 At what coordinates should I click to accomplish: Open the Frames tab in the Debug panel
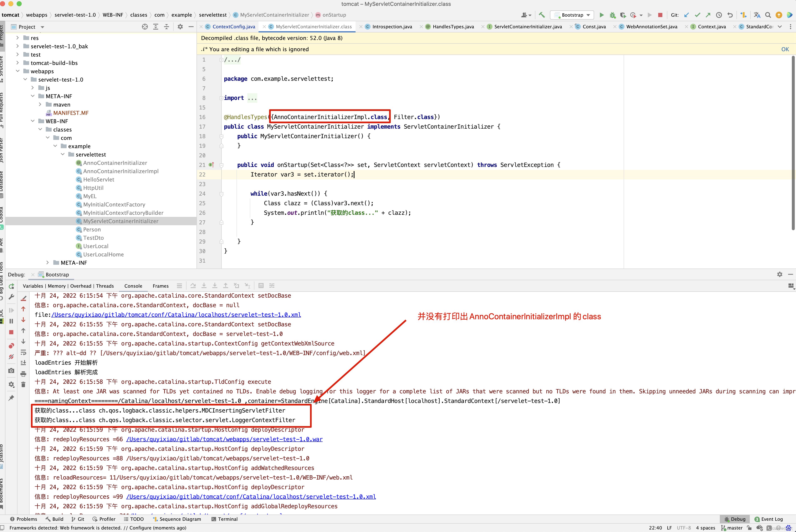[160, 286]
